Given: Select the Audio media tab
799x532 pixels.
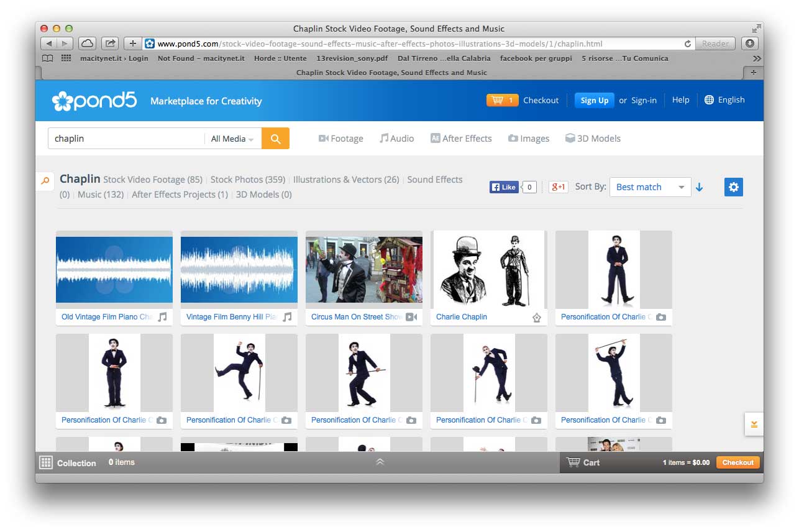Looking at the screenshot, I should (x=397, y=139).
